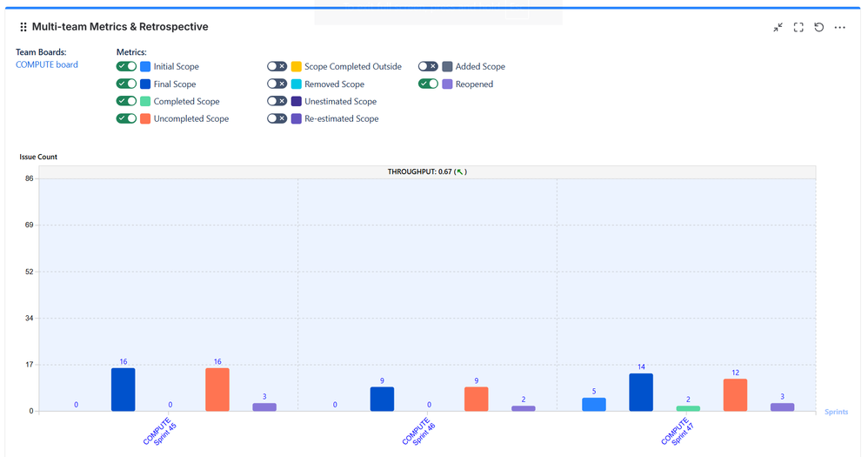Click Sprint 46 Final Scope bar showing 9

(x=382, y=399)
